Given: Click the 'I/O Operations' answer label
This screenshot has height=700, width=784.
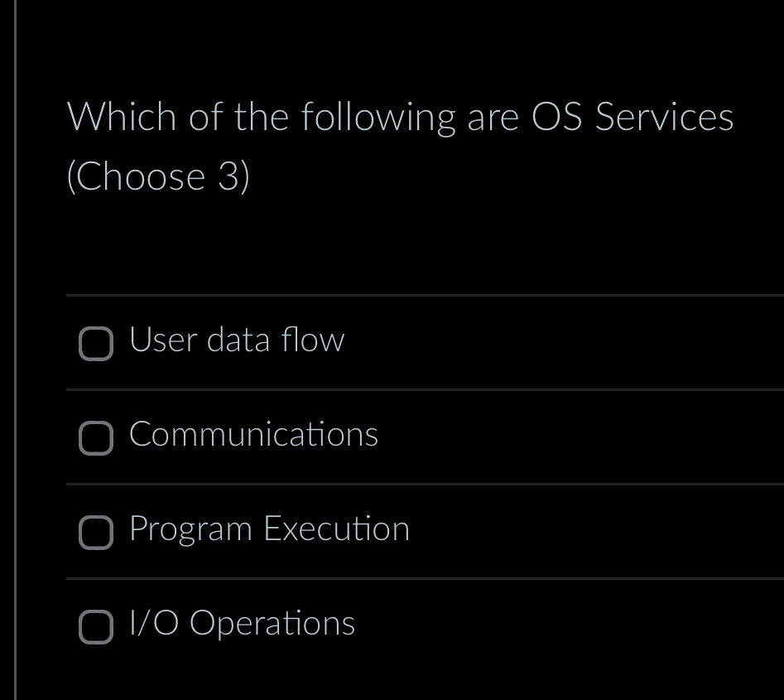Looking at the screenshot, I should [242, 624].
